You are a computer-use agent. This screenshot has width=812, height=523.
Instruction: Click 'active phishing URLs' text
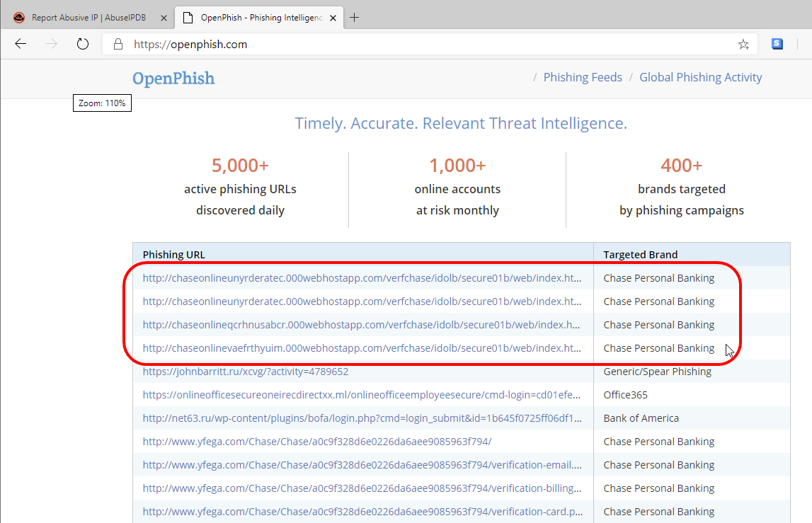(240, 189)
